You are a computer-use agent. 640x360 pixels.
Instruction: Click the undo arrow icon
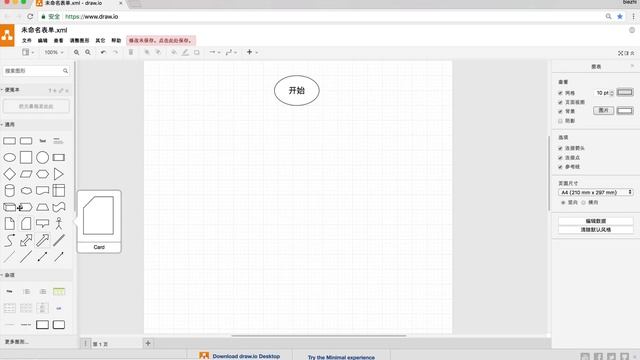click(103, 52)
